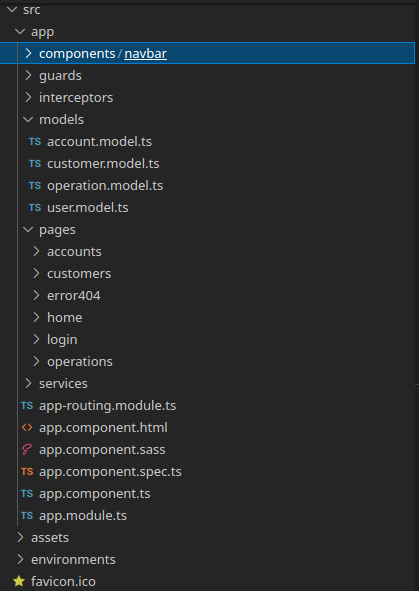This screenshot has height=591, width=419.
Task: Open app.component.sass file
Action: pos(102,450)
